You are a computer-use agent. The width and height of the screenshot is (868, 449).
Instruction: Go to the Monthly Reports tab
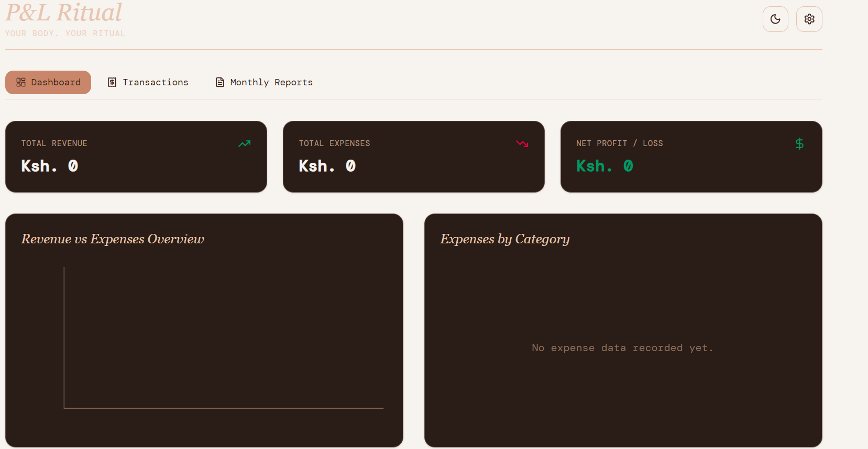[265, 82]
